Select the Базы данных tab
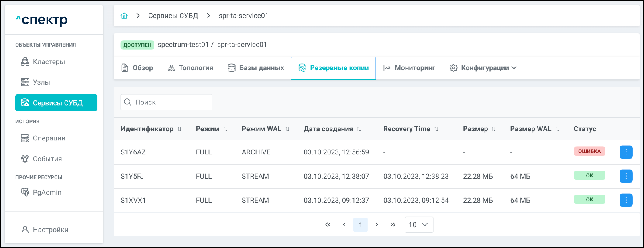The height and width of the screenshot is (248, 644). tap(256, 68)
